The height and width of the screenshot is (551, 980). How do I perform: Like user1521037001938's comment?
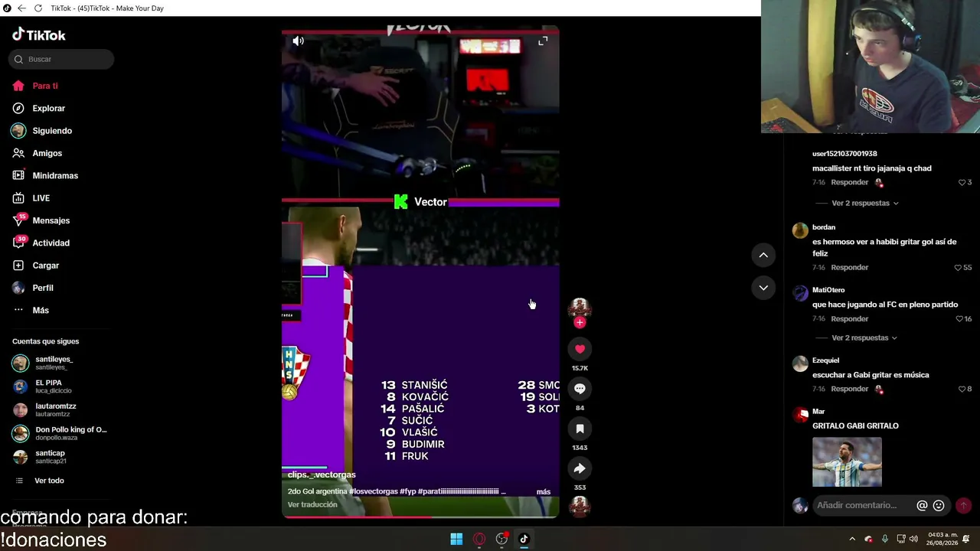point(962,182)
